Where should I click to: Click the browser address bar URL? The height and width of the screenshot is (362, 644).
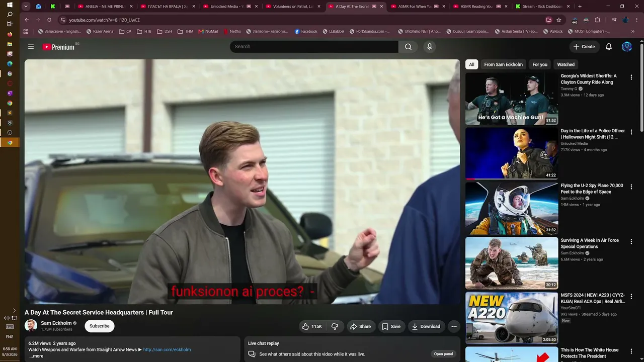(105, 20)
